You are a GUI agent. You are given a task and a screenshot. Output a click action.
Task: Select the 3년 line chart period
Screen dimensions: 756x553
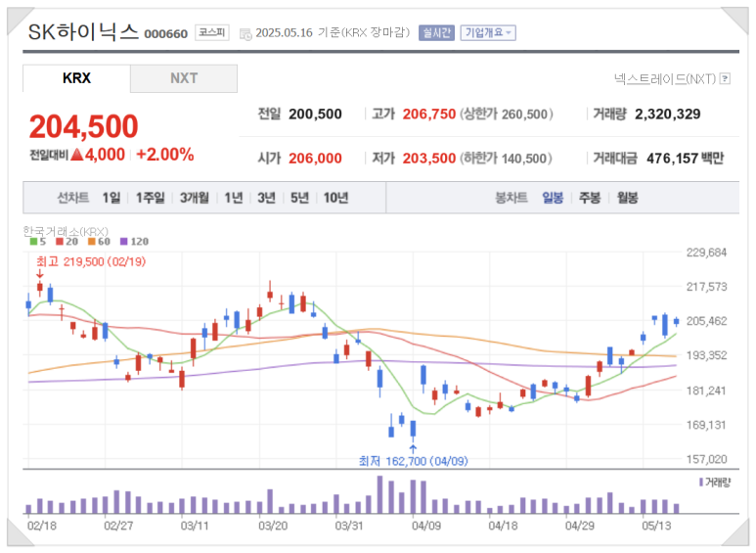click(267, 198)
